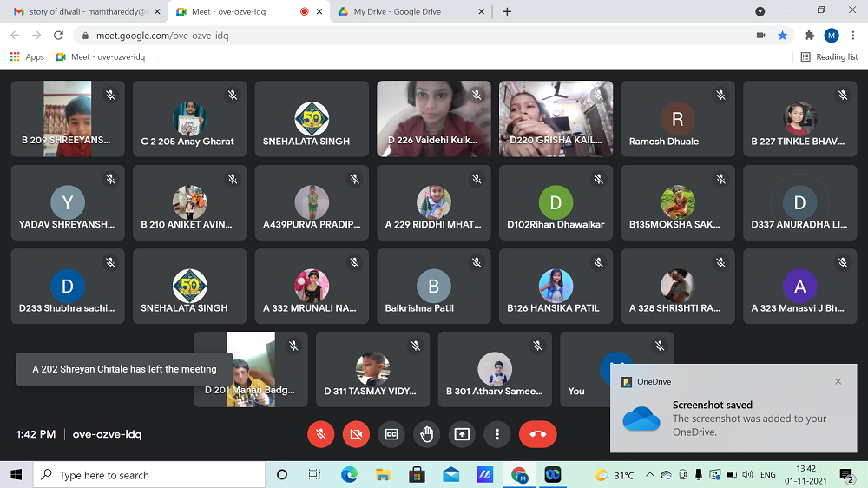Image resolution: width=868 pixels, height=488 pixels.
Task: Close the OneDrive screenshot saved notification
Action: pyautogui.click(x=838, y=381)
